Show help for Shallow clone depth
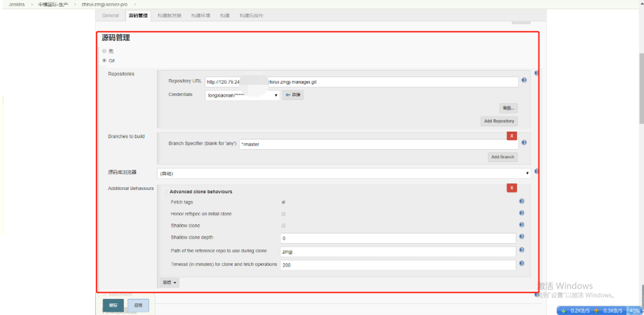644x315 pixels. (522, 237)
